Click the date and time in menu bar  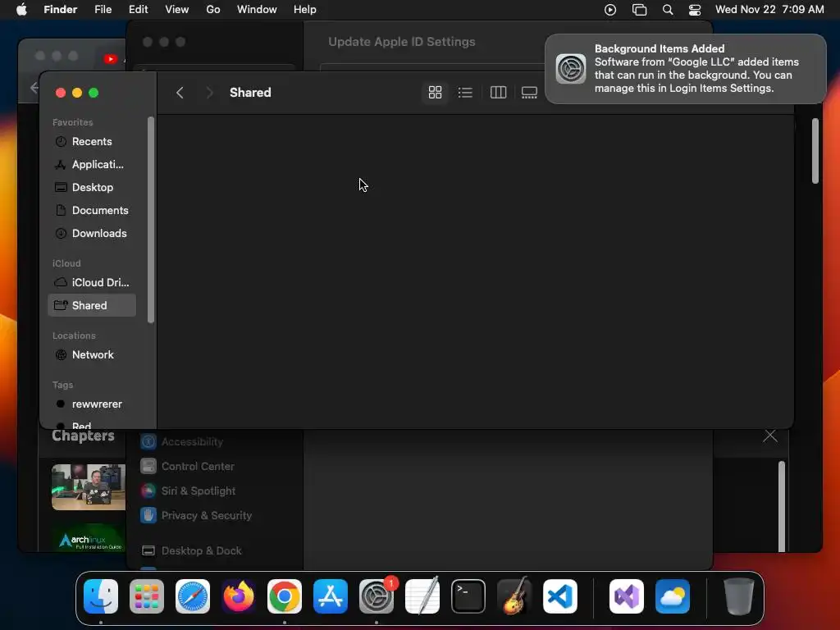[x=769, y=10]
